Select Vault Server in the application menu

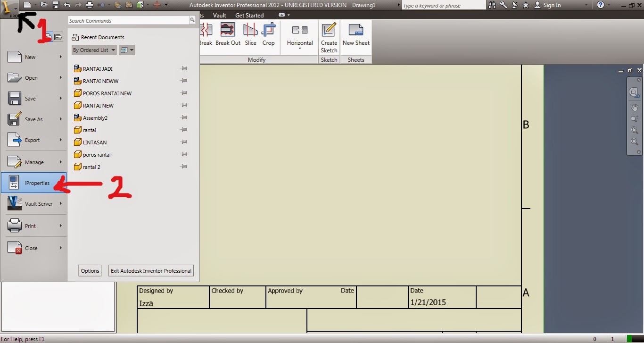pos(33,204)
